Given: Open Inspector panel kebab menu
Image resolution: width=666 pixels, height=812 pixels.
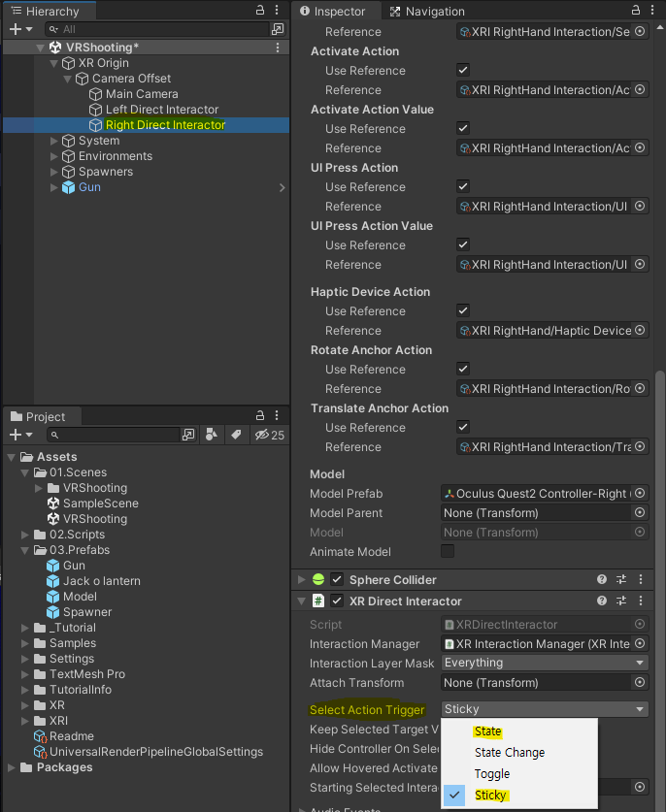Looking at the screenshot, I should click(x=652, y=11).
